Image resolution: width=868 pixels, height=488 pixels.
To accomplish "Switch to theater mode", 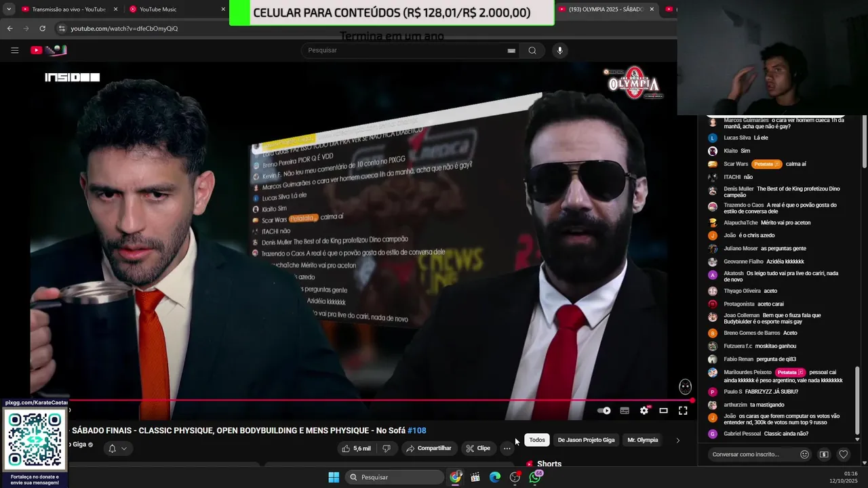I will coord(664,410).
